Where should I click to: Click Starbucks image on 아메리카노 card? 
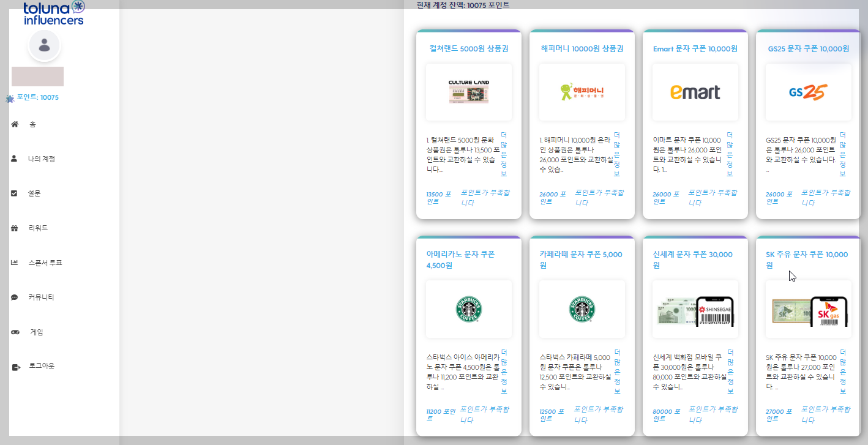[x=468, y=309]
